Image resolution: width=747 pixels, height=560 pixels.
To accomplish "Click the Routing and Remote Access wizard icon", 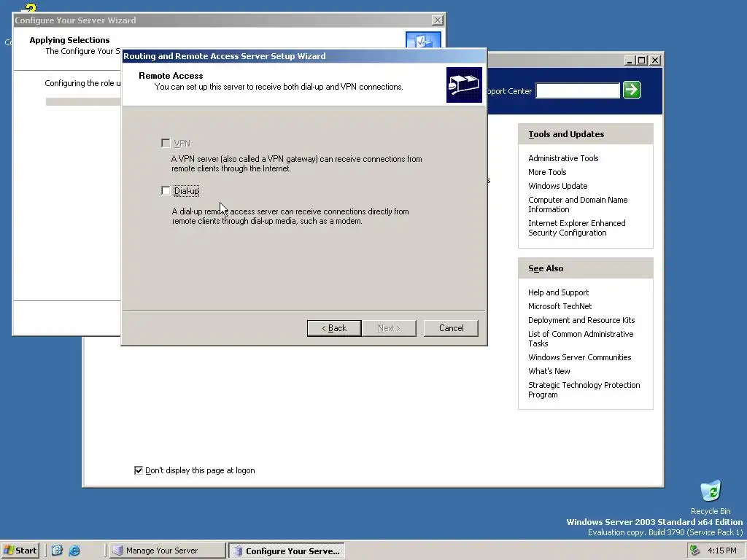I will [464, 85].
